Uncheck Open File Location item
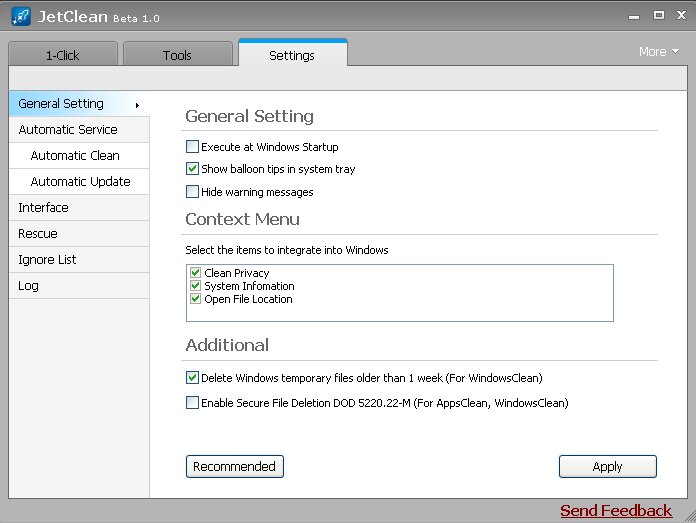The image size is (696, 523). click(x=195, y=298)
